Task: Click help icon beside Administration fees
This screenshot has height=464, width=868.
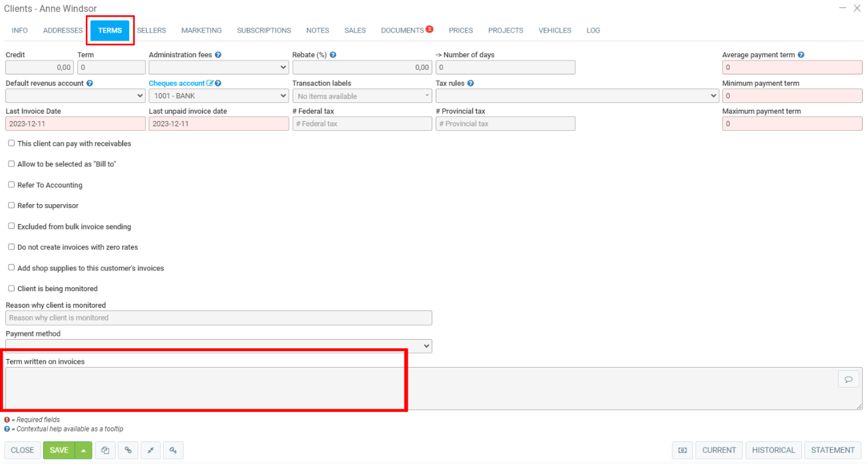Action: click(218, 55)
